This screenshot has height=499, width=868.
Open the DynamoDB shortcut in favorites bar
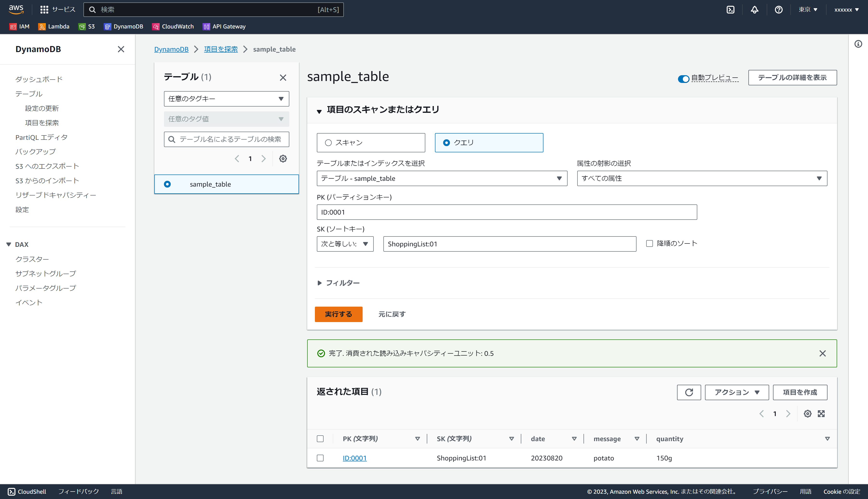pos(123,26)
